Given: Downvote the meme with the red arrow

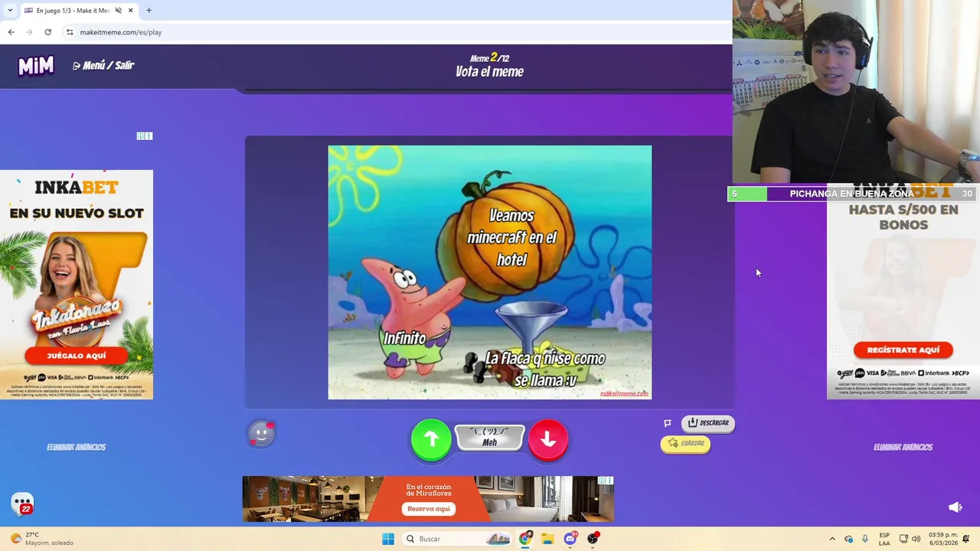Looking at the screenshot, I should (x=548, y=439).
